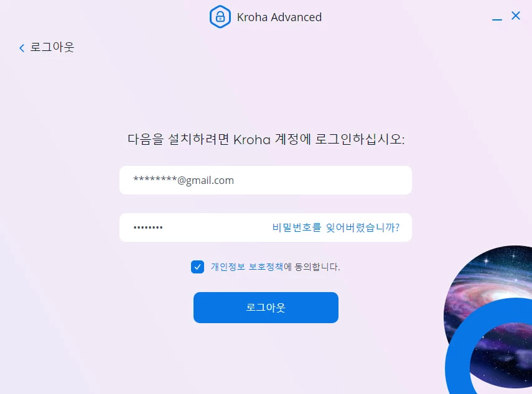The image size is (532, 394).
Task: Open the 비밀번호를 잊어버렸습니까? link
Action: 335,227
